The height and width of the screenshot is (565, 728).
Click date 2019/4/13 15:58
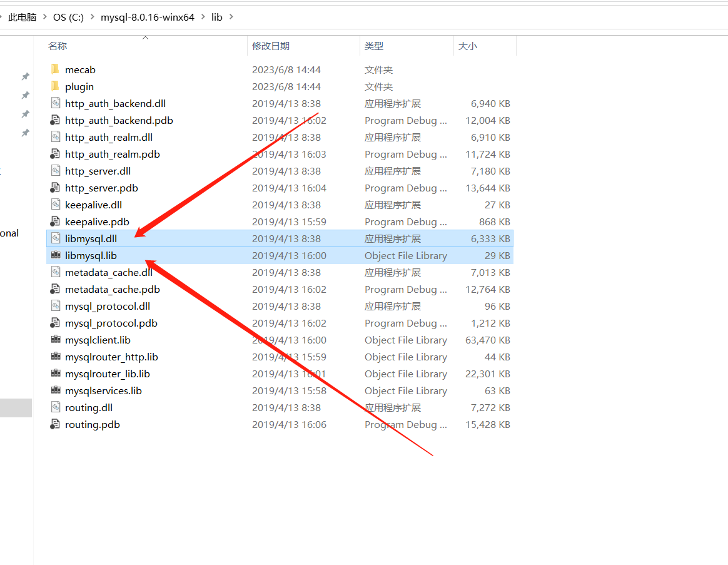pos(289,391)
